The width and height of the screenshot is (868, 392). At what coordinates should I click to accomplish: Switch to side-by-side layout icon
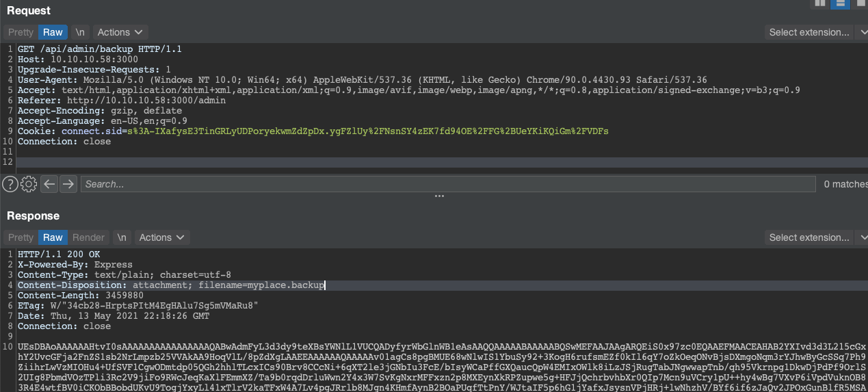point(819,3)
